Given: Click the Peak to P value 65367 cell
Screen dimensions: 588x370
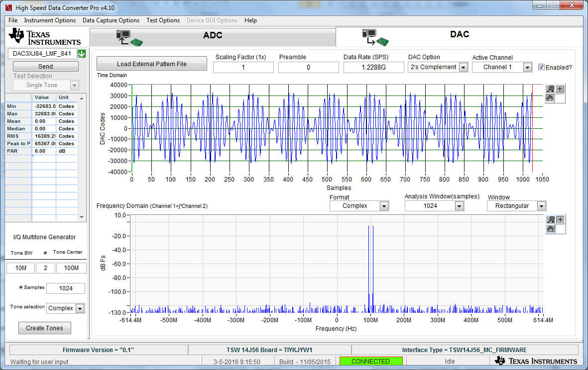Looking at the screenshot, I should 44,144.
